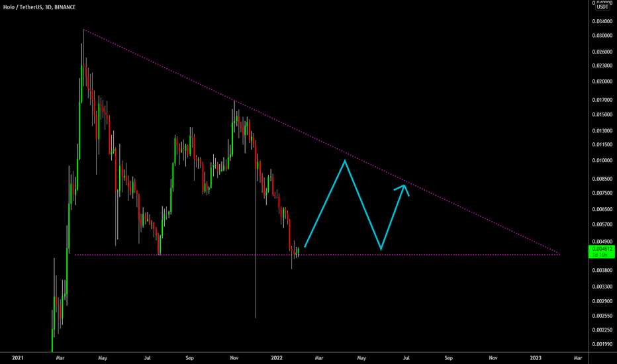Click the Nov label just before 2022
The height and width of the screenshot is (364, 617).
click(x=234, y=357)
